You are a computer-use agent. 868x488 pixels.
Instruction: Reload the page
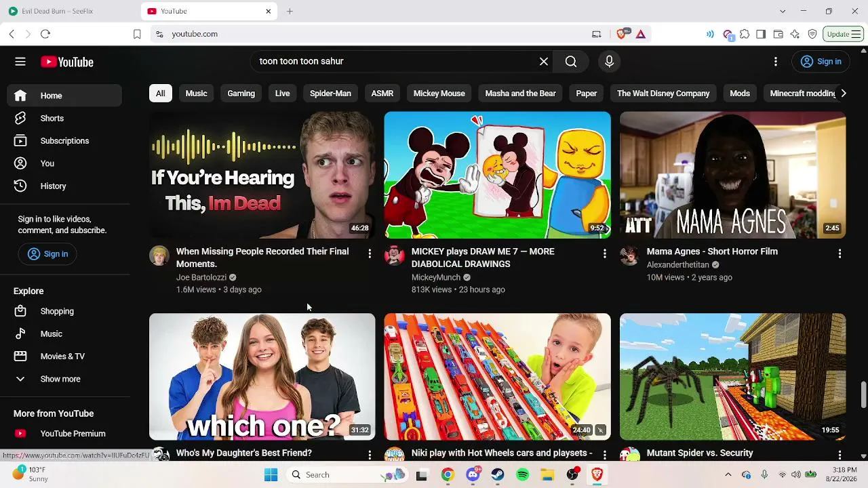pyautogui.click(x=45, y=34)
